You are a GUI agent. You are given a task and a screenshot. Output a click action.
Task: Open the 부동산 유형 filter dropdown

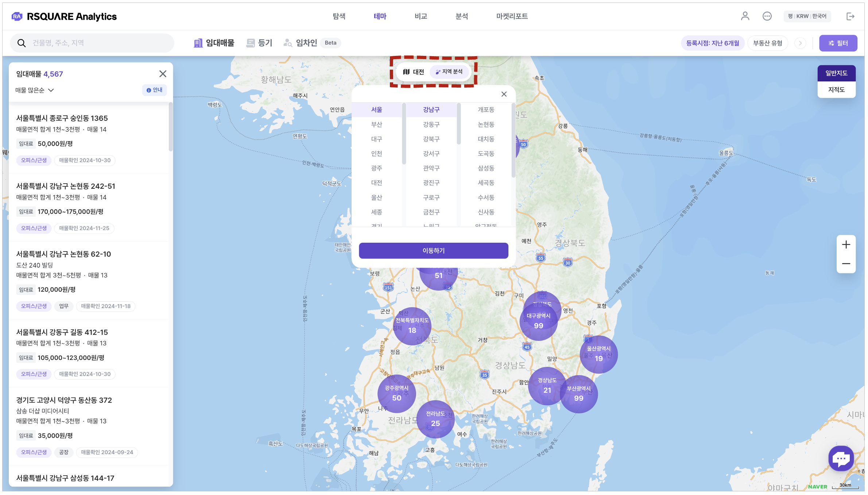(767, 43)
